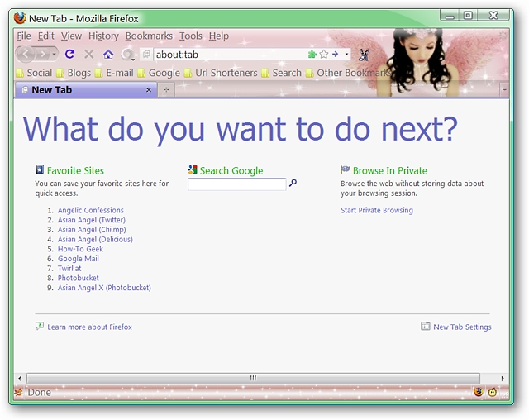
Task: Open the Asian Angel (Delicious) link
Action: pyautogui.click(x=95, y=240)
